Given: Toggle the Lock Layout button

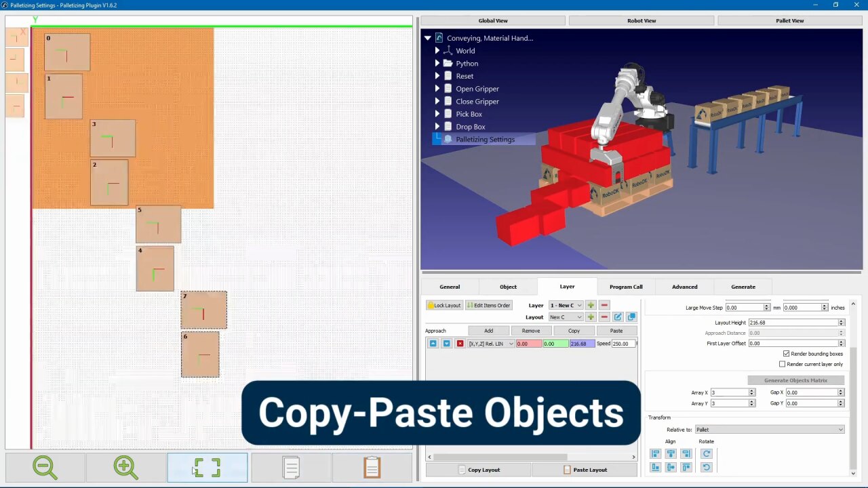Looking at the screenshot, I should [444, 306].
